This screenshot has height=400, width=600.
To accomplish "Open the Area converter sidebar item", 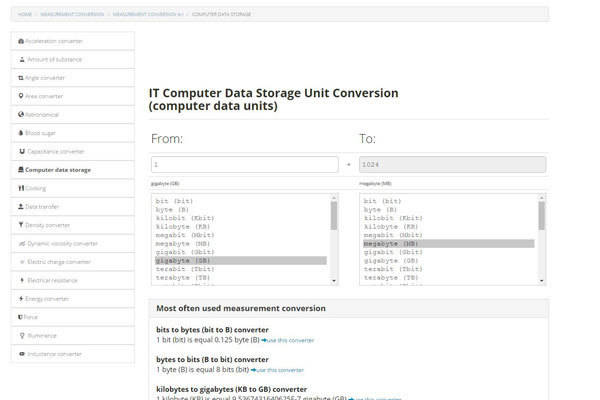I will point(46,96).
